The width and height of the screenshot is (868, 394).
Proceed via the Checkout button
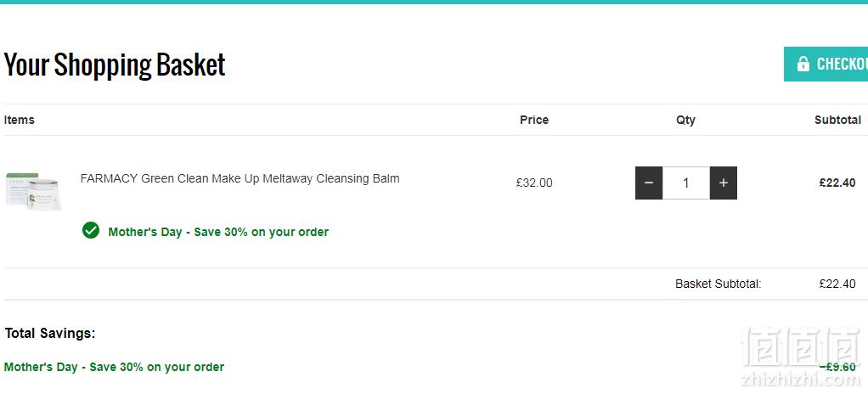pyautogui.click(x=826, y=64)
